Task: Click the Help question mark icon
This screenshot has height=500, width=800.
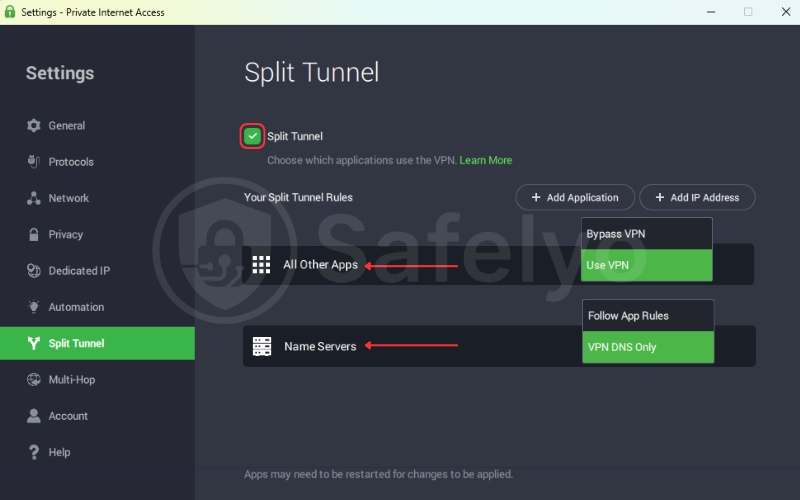Action: pos(34,452)
